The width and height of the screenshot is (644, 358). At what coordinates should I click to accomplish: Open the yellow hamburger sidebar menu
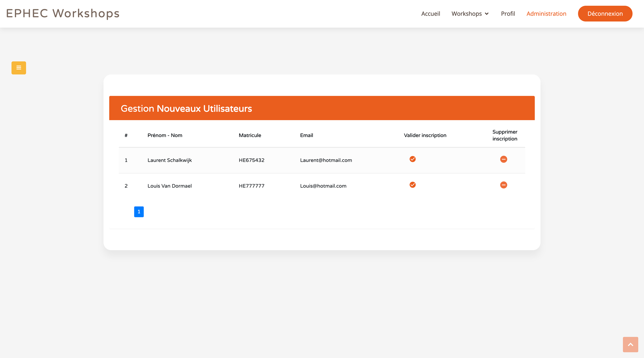pyautogui.click(x=19, y=68)
